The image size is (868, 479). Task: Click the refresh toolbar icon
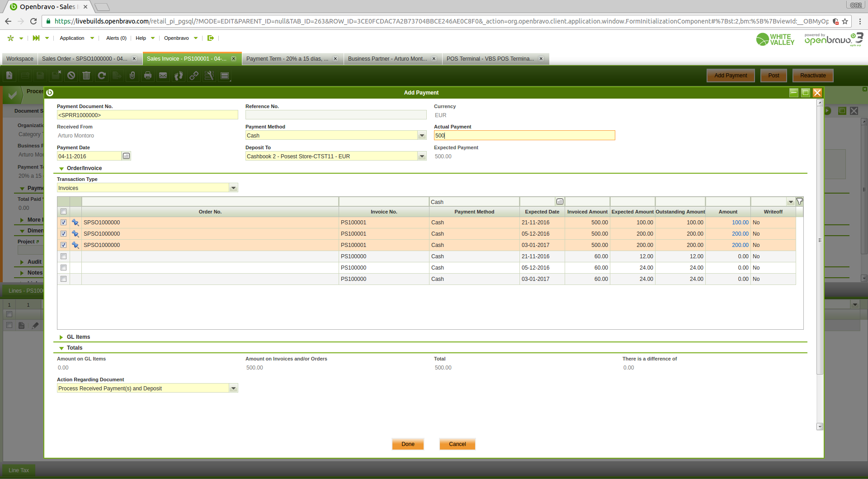click(x=102, y=76)
